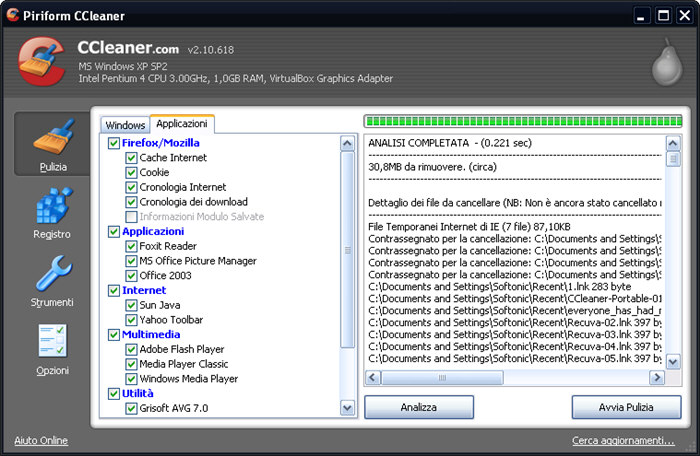The width and height of the screenshot is (700, 456).
Task: Maximize the CCleaner window
Action: (664, 16)
